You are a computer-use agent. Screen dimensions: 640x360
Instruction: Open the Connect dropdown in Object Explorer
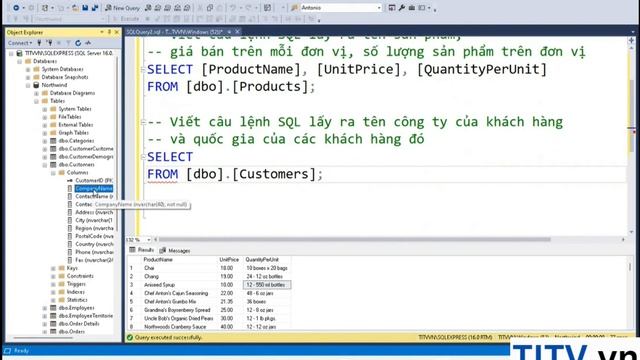(x=20, y=43)
